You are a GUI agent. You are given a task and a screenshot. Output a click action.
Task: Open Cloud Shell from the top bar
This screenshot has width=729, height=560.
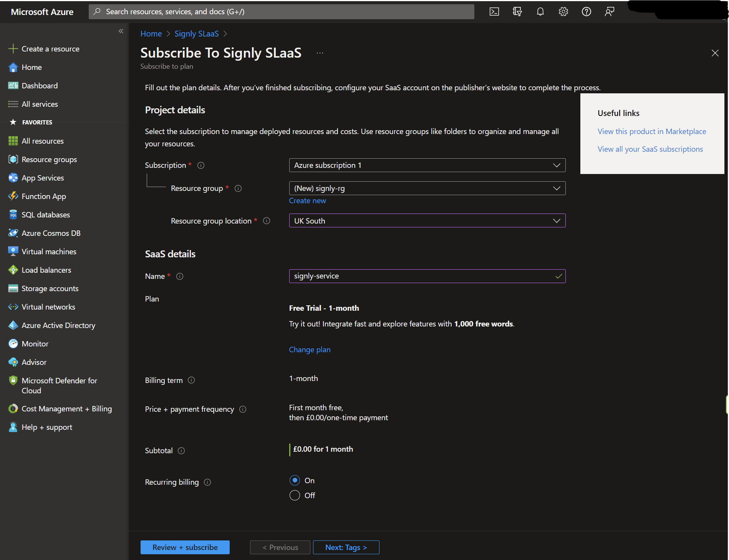click(494, 12)
